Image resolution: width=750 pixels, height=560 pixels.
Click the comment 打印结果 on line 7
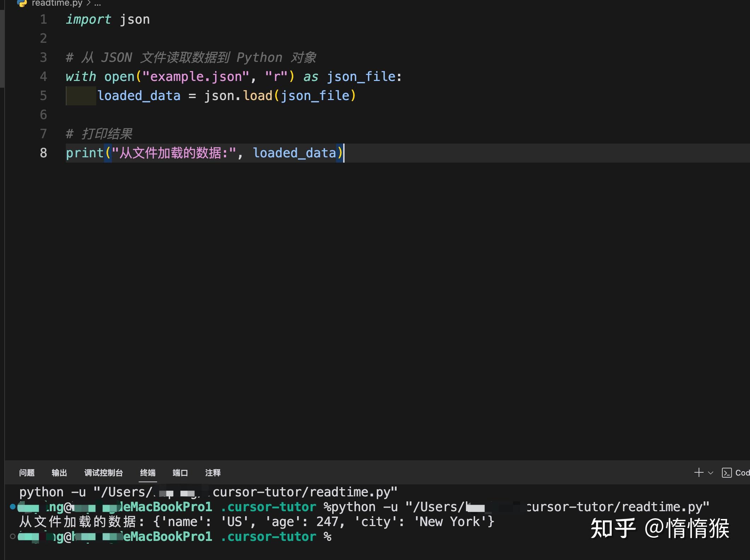[x=106, y=134]
